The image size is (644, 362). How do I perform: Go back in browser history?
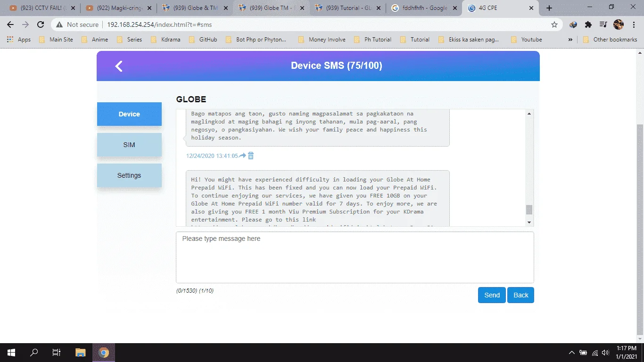point(10,25)
